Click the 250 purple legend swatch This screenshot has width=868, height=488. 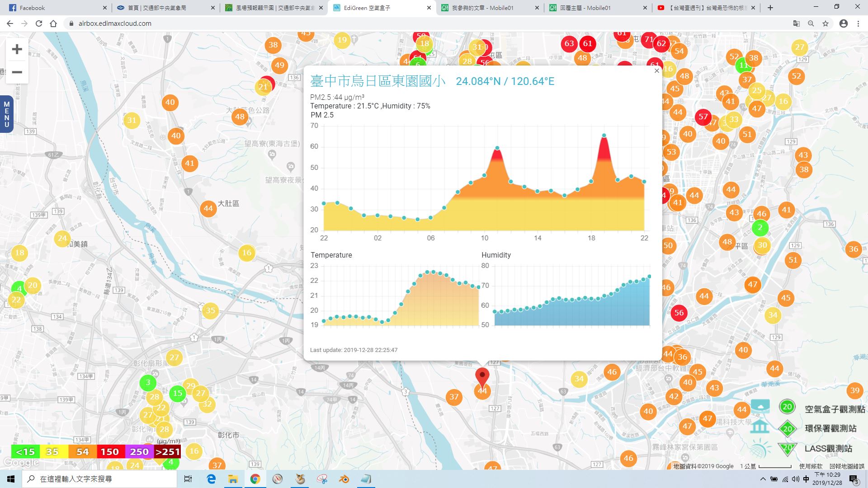139,451
